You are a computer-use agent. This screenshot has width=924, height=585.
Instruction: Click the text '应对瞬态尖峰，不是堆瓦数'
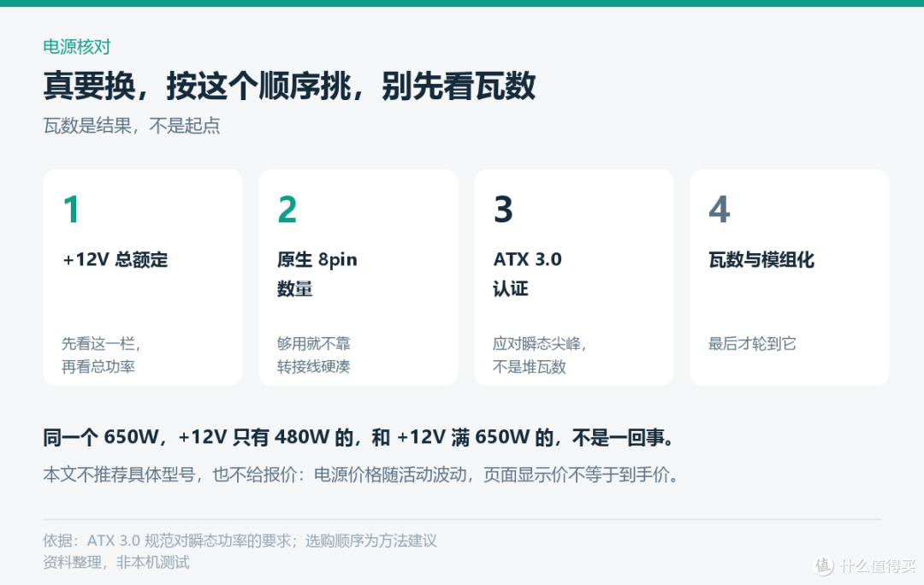pyautogui.click(x=539, y=355)
